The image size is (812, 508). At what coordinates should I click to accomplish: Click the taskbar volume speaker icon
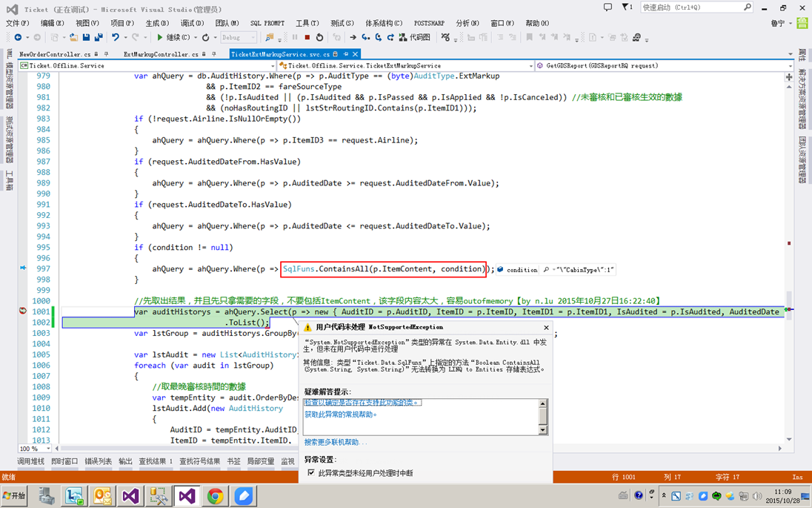click(x=756, y=496)
